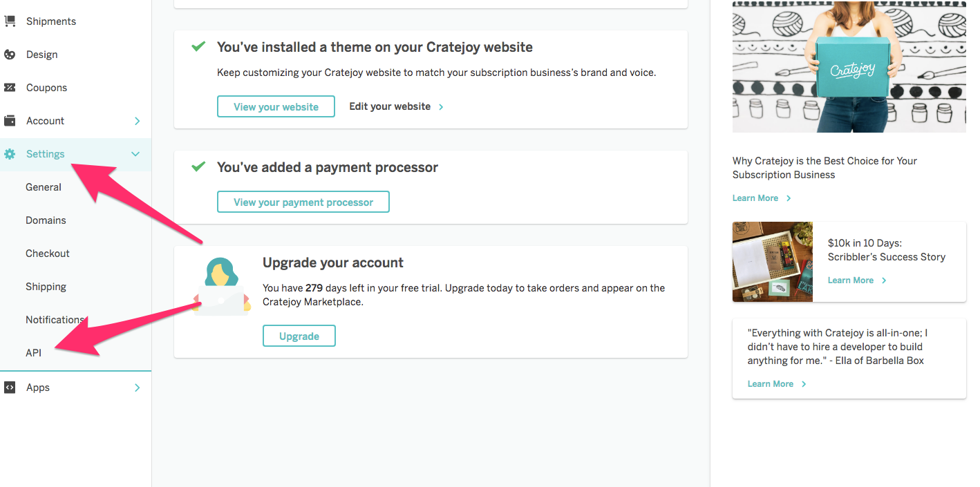Click the Upgrade button
This screenshot has height=487, width=980.
[299, 336]
